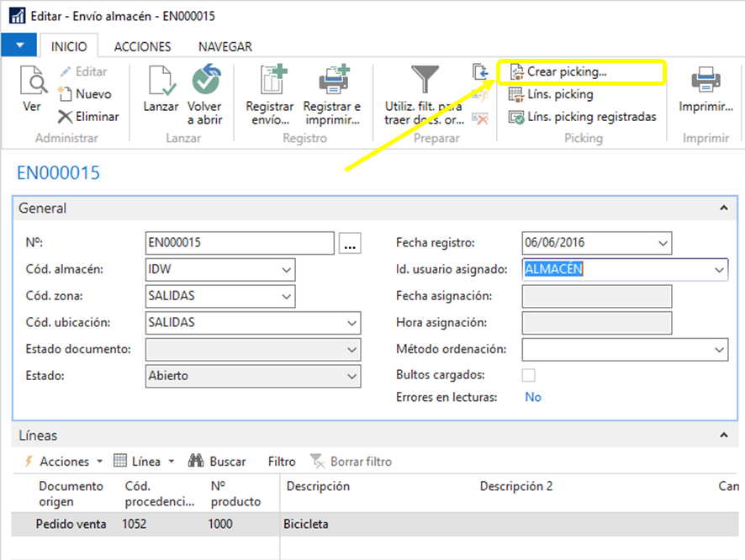Click the Eliminar X button
The image size is (745, 560).
[x=88, y=116]
